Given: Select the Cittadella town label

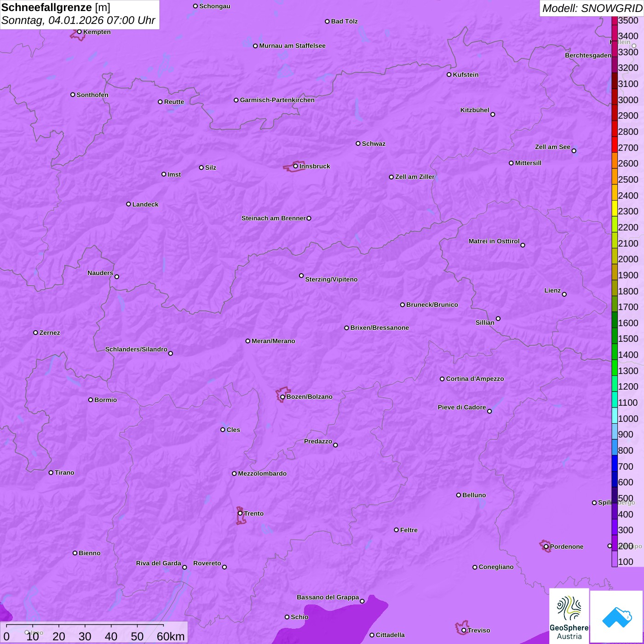Looking at the screenshot, I should click(391, 635).
